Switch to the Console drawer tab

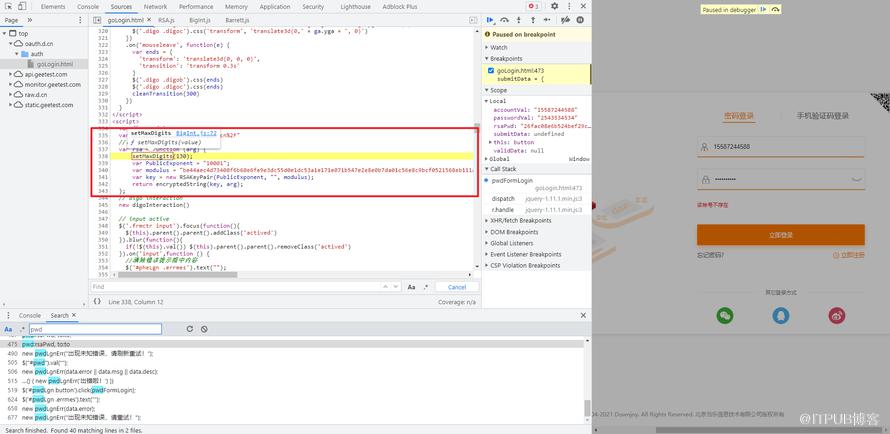tap(30, 315)
